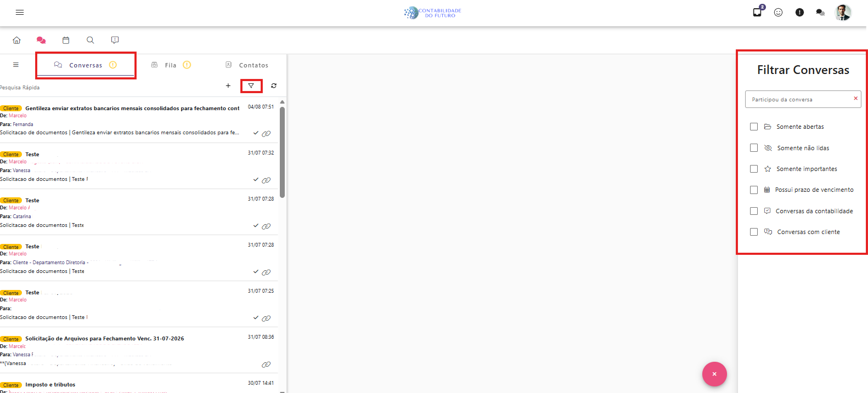Image resolution: width=868 pixels, height=393 pixels.
Task: Check 'Somente abertas' checkbox
Action: 754,127
